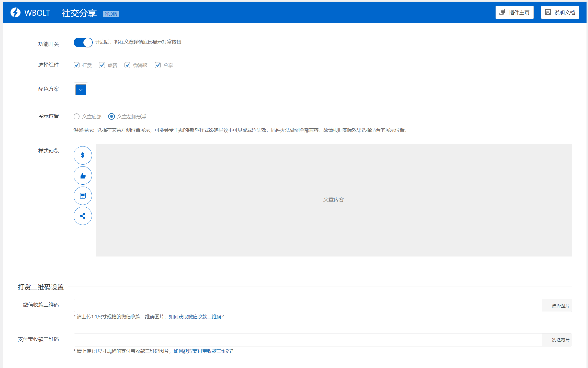588x368 pixels.
Task: Uncheck the 点赞 component checkbox
Action: pyautogui.click(x=102, y=65)
